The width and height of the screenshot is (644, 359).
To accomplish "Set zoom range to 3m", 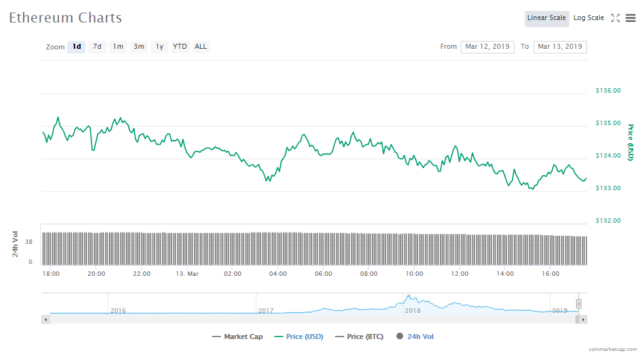I will [x=139, y=47].
